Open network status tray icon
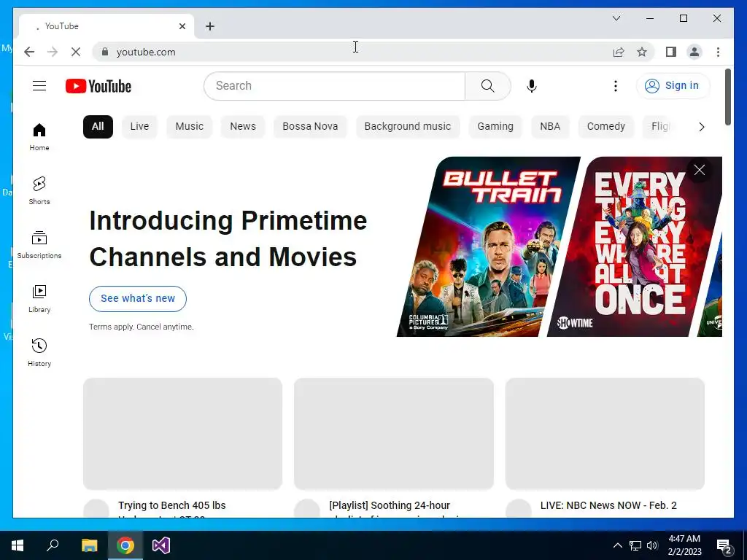747x560 pixels. click(635, 545)
